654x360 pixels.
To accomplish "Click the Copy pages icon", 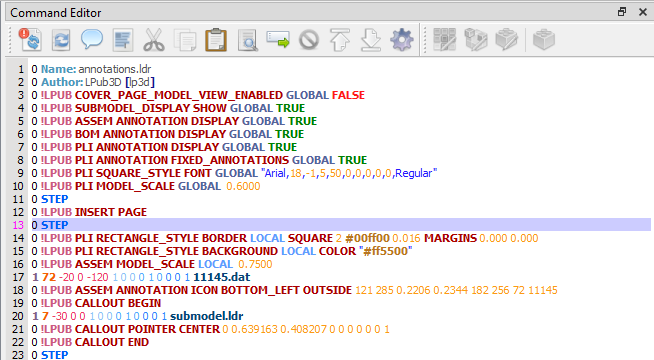I will click(185, 40).
